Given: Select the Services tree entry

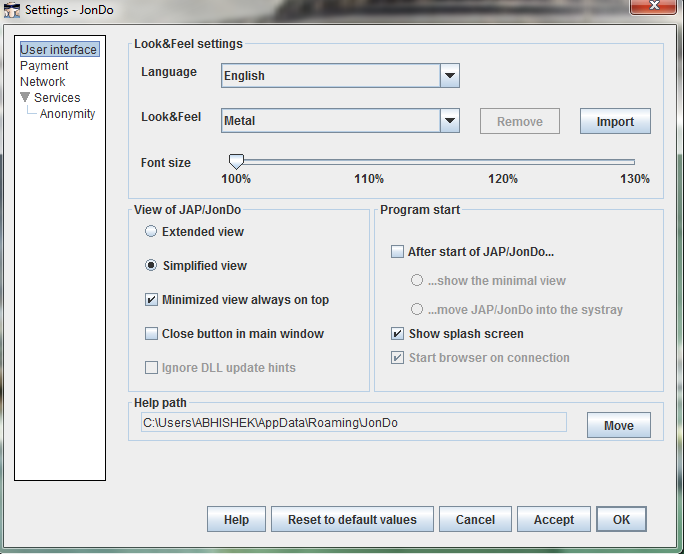Looking at the screenshot, I should click(x=57, y=98).
